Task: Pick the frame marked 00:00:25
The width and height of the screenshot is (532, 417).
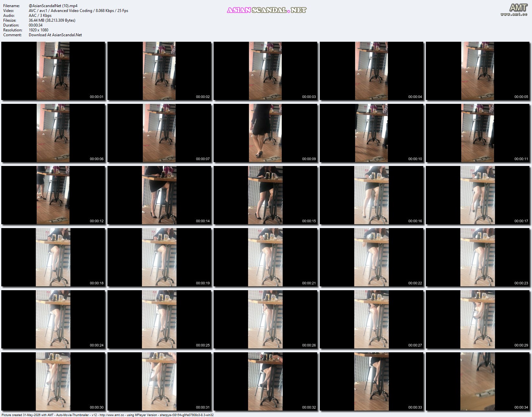Action: tap(159, 319)
